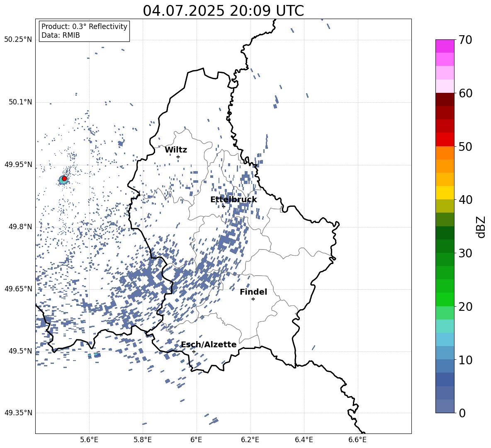
Task: Pick the dark green swatch above 30 dBZ
Action: [445, 246]
